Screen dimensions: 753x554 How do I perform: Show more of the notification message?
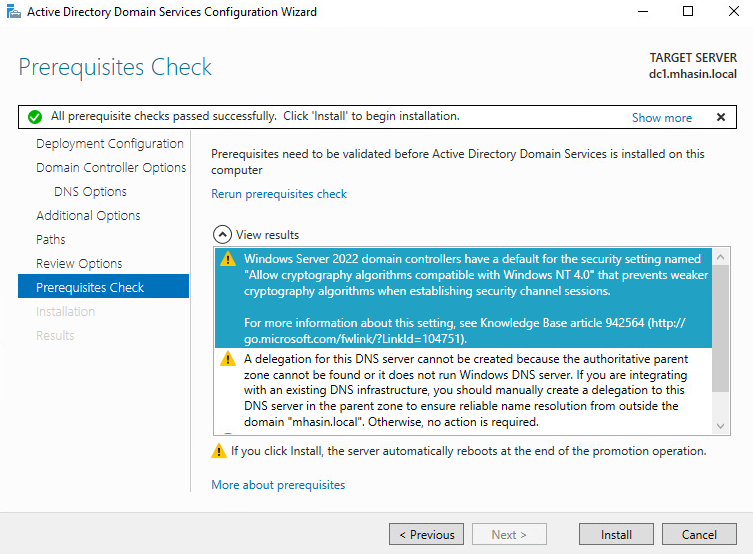(662, 118)
